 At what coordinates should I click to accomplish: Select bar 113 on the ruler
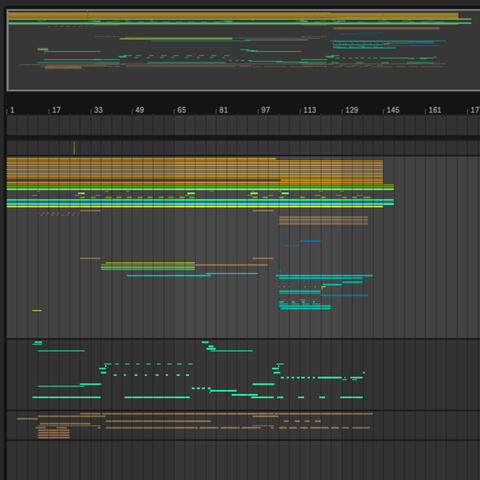tap(309, 110)
